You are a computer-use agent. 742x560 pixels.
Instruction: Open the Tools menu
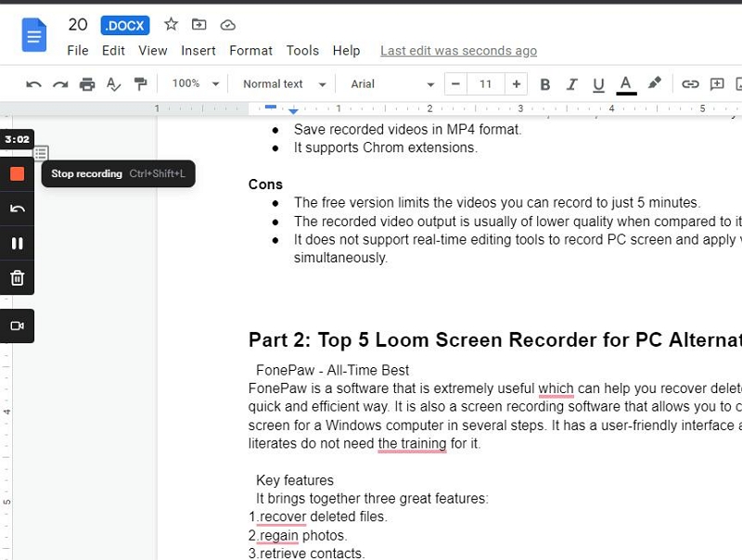302,51
